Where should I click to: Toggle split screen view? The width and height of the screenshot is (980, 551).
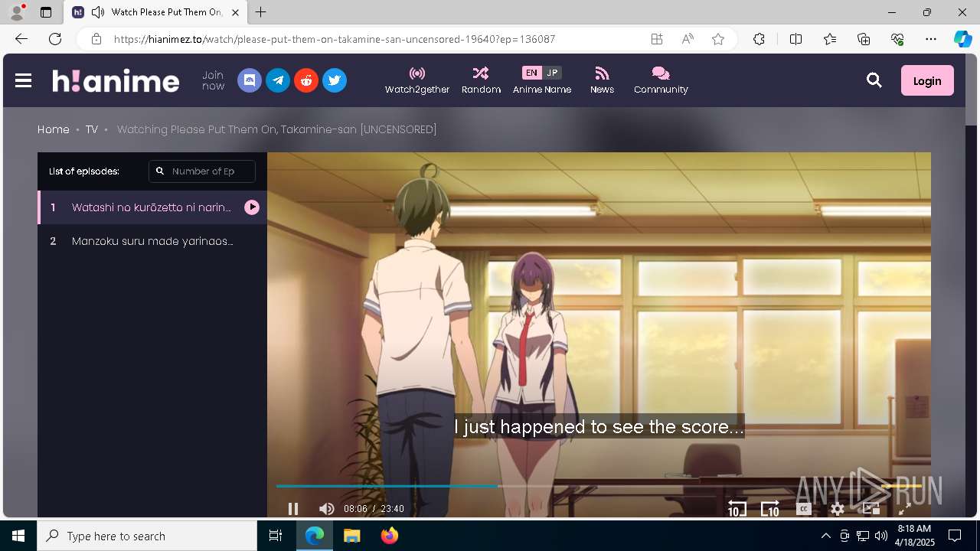[x=795, y=39]
